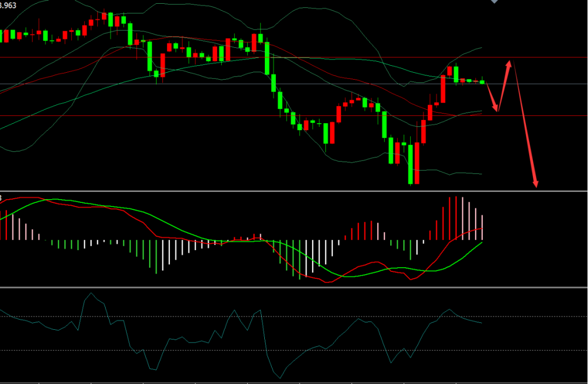This screenshot has width=588, height=384.
Task: Click the tallest red MACD histogram bar
Action: [x=456, y=218]
